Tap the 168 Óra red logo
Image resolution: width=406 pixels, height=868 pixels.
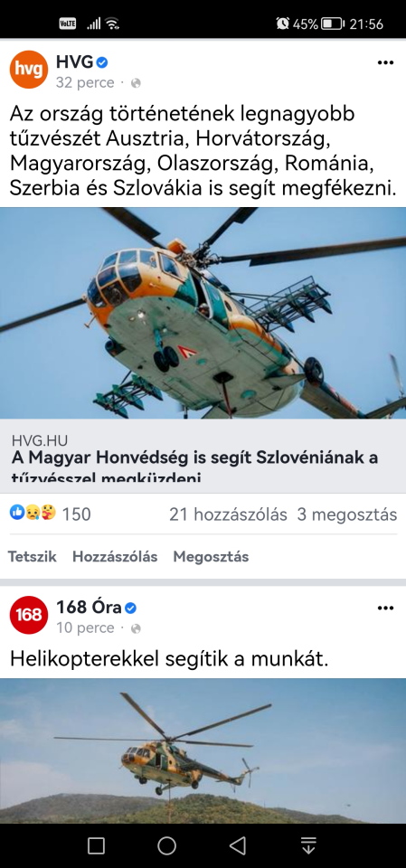[29, 615]
